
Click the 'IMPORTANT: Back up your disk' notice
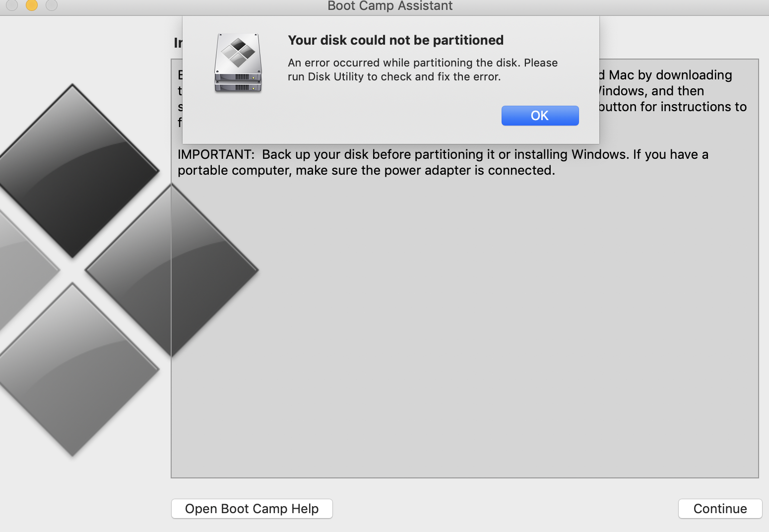(443, 162)
